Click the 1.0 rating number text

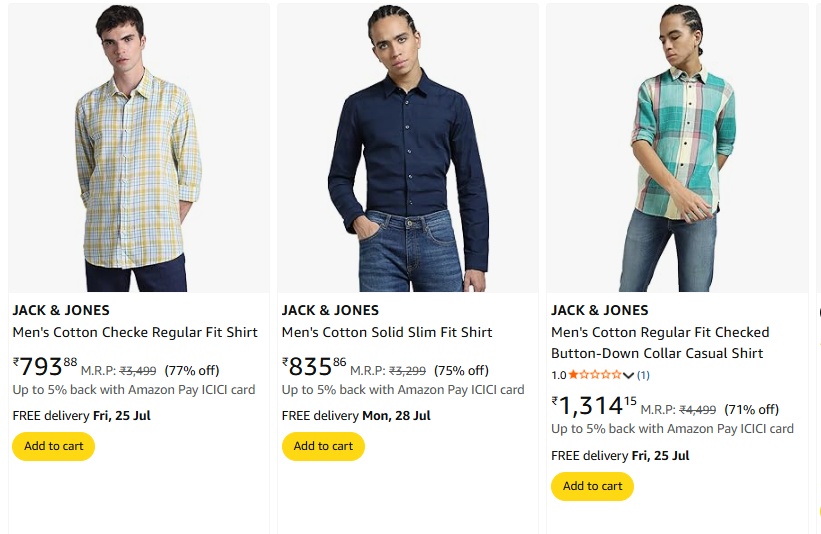(558, 375)
